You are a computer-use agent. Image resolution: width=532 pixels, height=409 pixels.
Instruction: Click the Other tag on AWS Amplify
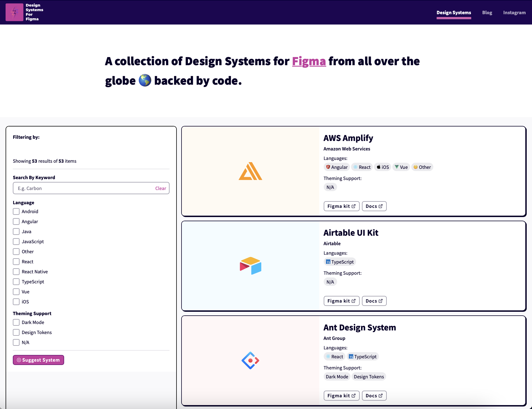422,167
